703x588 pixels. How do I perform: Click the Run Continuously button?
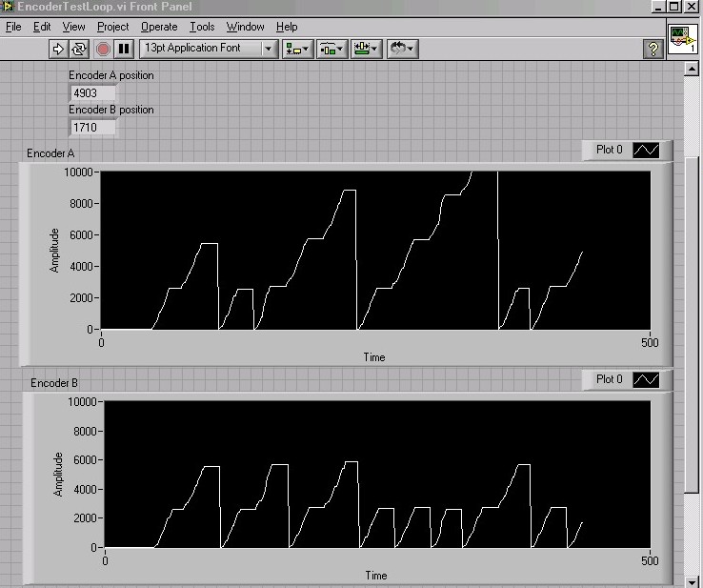79,49
